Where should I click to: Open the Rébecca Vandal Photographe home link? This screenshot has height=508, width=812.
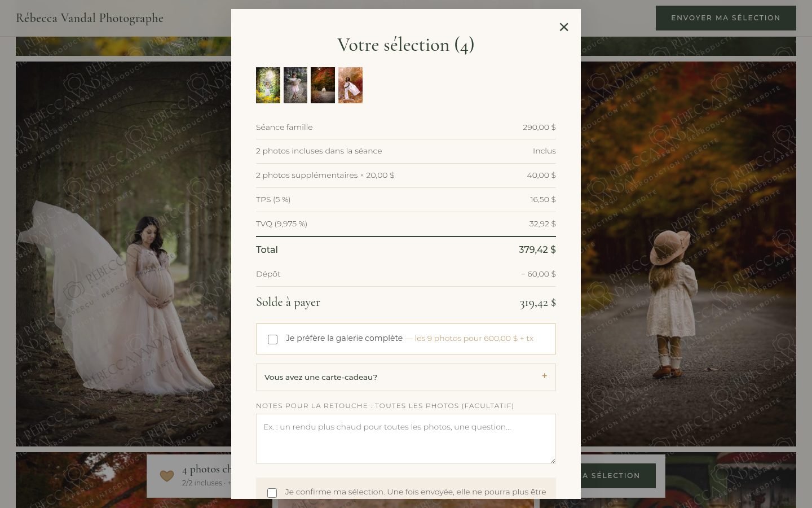point(90,18)
